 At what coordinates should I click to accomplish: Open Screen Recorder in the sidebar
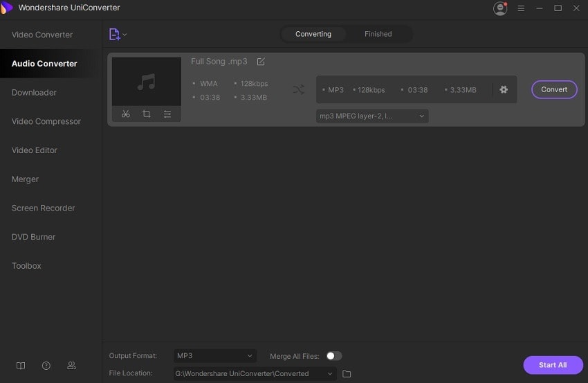click(51, 208)
